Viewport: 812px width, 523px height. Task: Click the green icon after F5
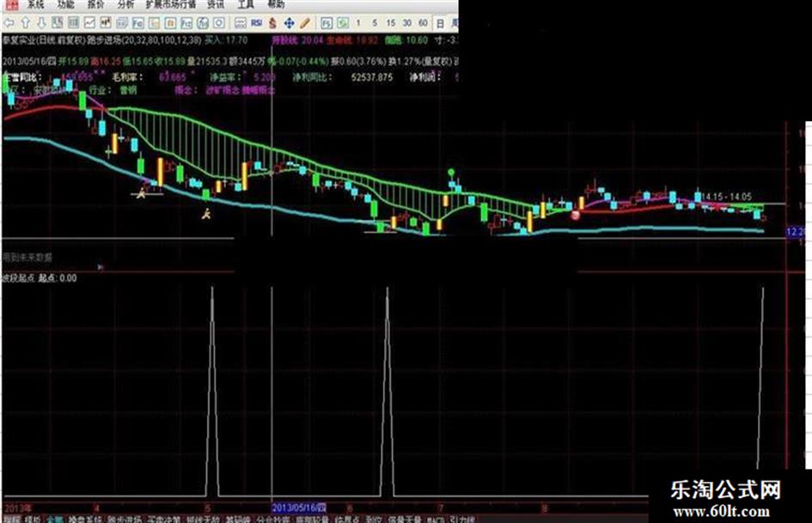[x=342, y=23]
